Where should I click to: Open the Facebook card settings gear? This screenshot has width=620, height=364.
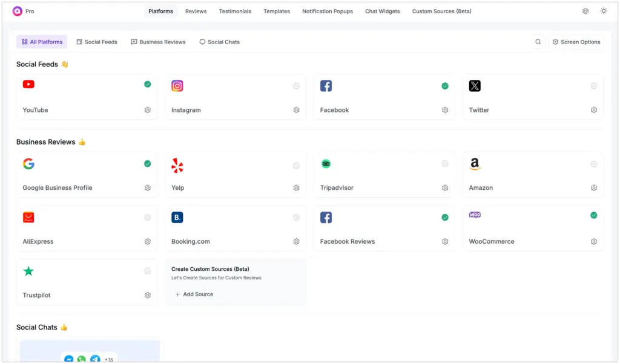point(445,110)
